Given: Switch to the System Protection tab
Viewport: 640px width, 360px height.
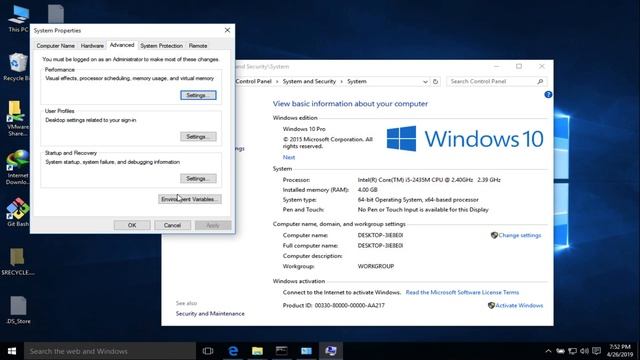Looking at the screenshot, I should point(161,46).
